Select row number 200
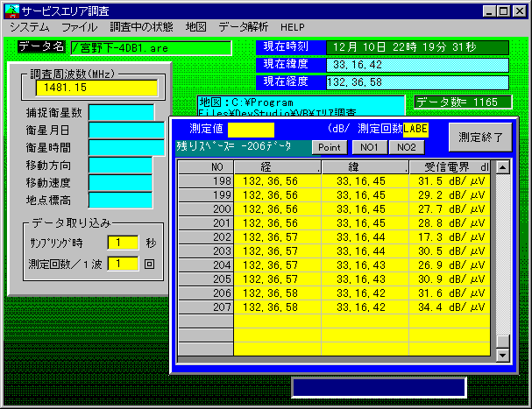532x409 pixels. coord(206,209)
